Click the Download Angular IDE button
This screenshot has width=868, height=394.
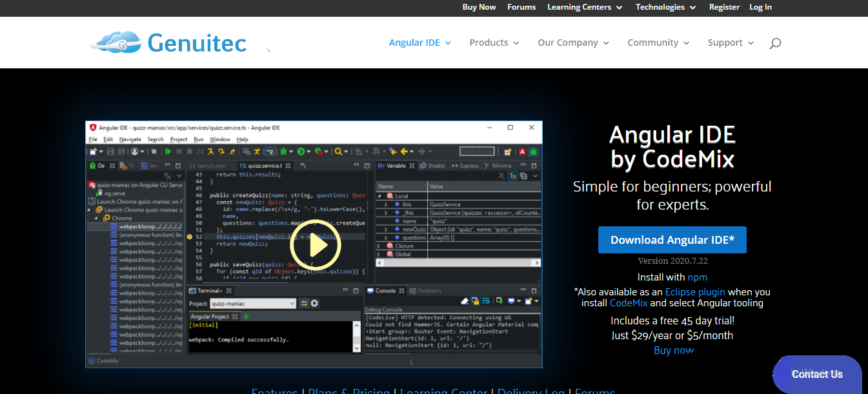(672, 239)
